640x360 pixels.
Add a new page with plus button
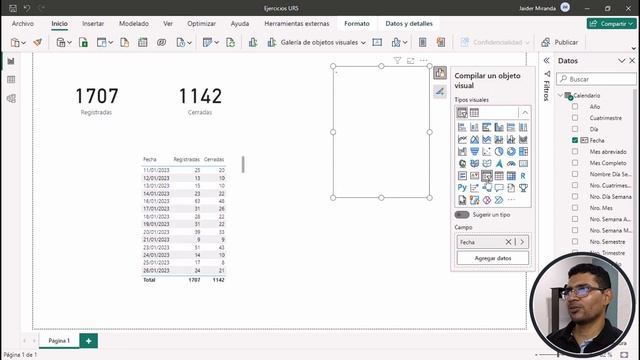pyautogui.click(x=89, y=341)
